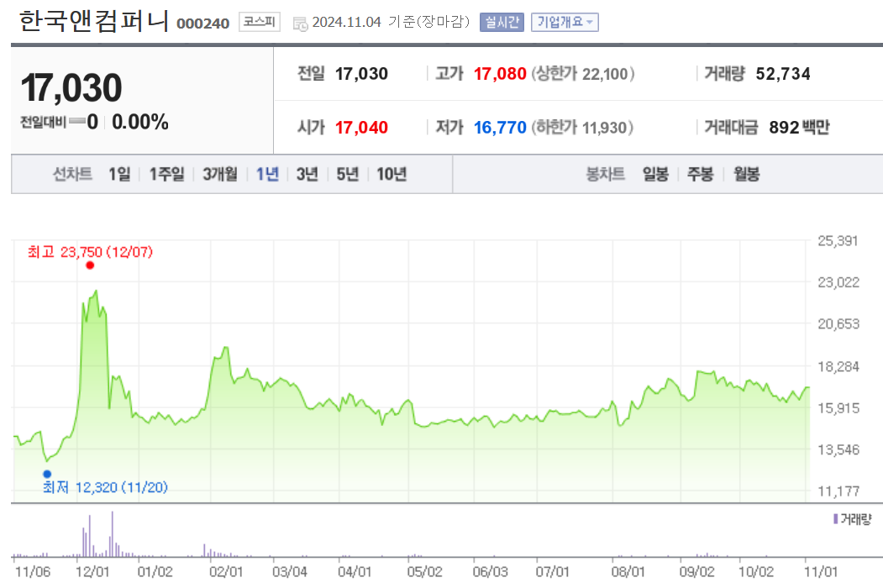
Task: Click the 거래량 value 52,734
Action: tap(783, 74)
